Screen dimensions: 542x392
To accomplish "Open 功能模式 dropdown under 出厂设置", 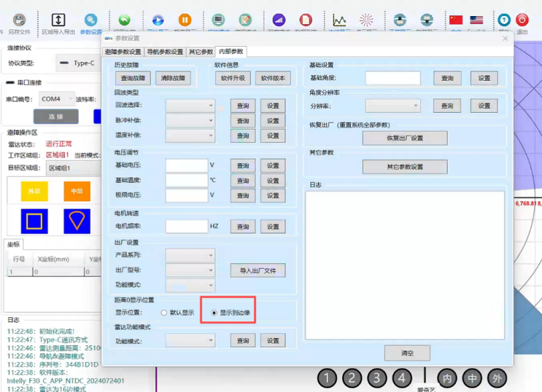I will (x=190, y=285).
